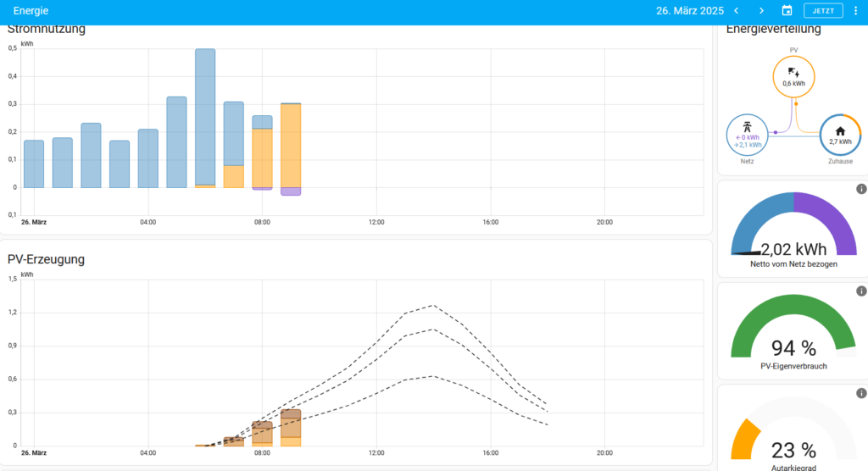
Task: Select the Zuhause home circle icon
Action: click(x=840, y=136)
